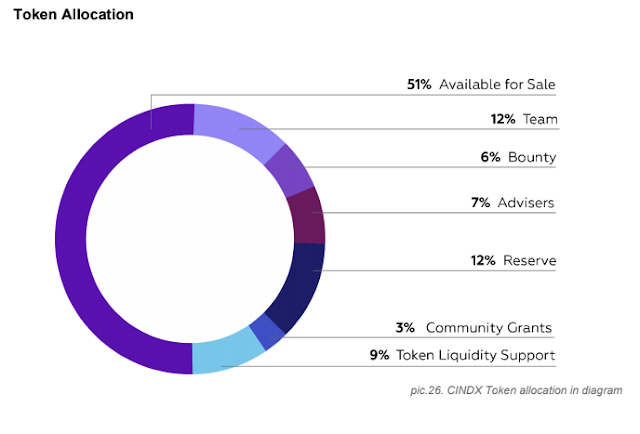Click the "Reserve" legend label
Image resolution: width=640 pixels, height=434 pixels.
click(x=529, y=261)
